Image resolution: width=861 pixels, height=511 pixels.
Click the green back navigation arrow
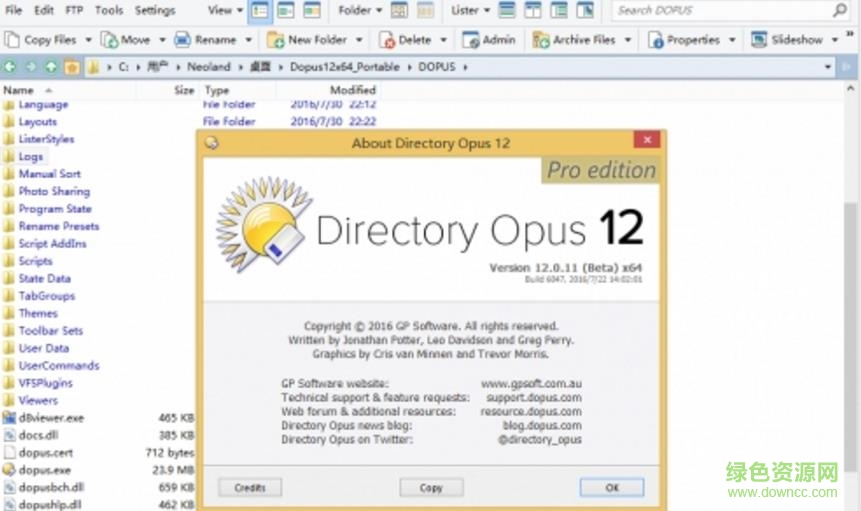(x=10, y=67)
